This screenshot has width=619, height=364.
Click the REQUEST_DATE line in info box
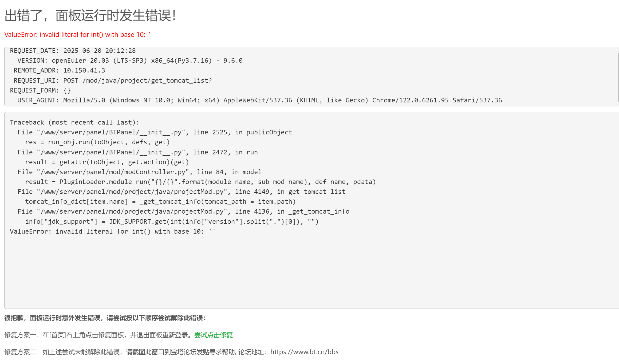[x=73, y=51]
